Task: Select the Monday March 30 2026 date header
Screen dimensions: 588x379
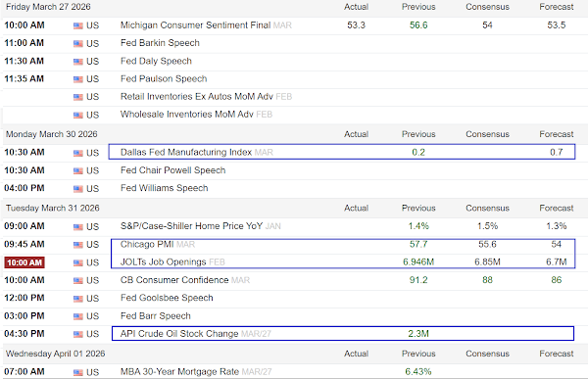Action: pyautogui.click(x=51, y=134)
